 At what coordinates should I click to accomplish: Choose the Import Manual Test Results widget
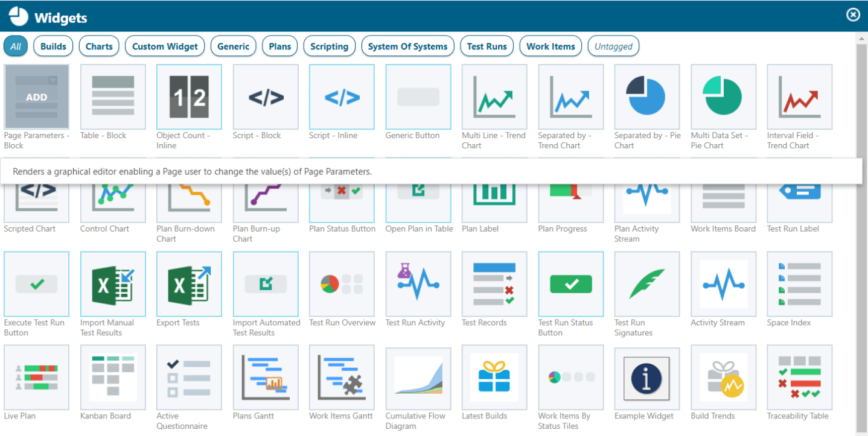pos(112,283)
